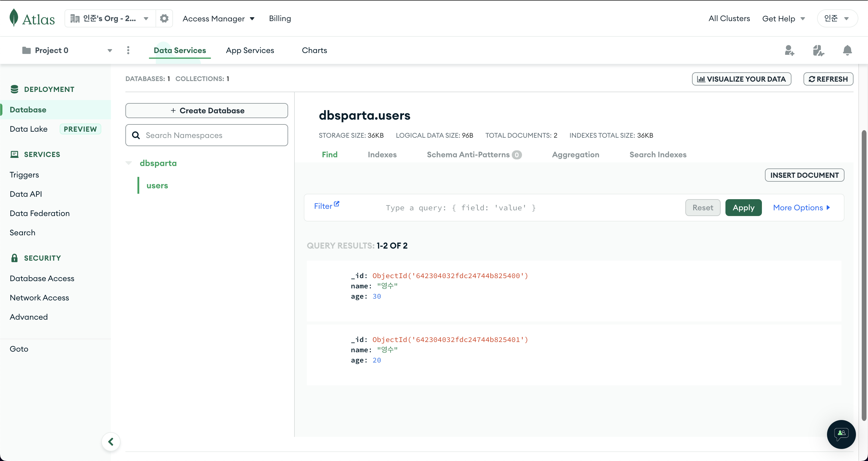Viewport: 868px width, 461px height.
Task: Open Database Access settings
Action: pos(42,278)
